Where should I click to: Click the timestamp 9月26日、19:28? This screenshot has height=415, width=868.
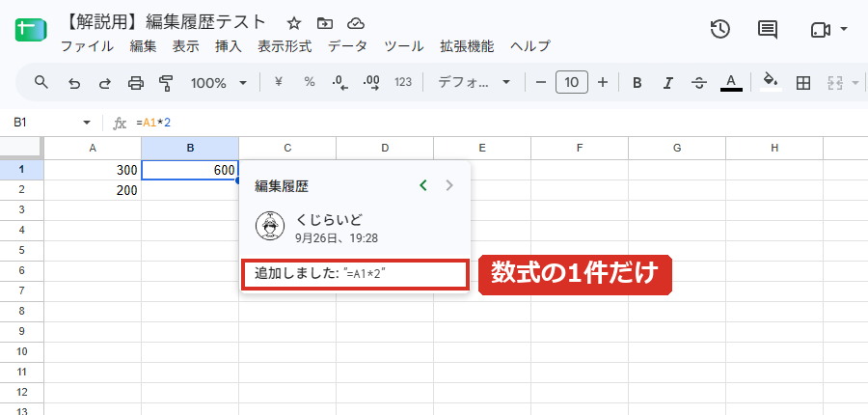[x=337, y=238]
